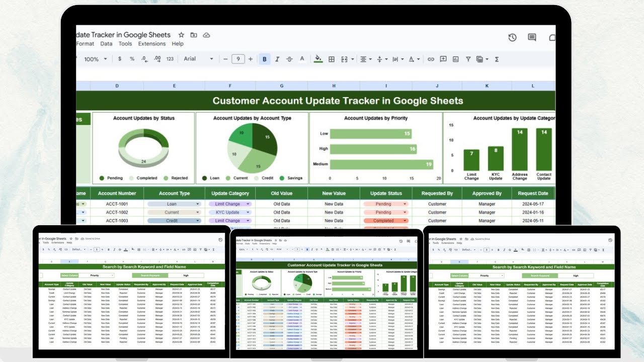Screen dimensions: 644x362
Task: Expand the merge cells options arrow
Action: (x=352, y=59)
